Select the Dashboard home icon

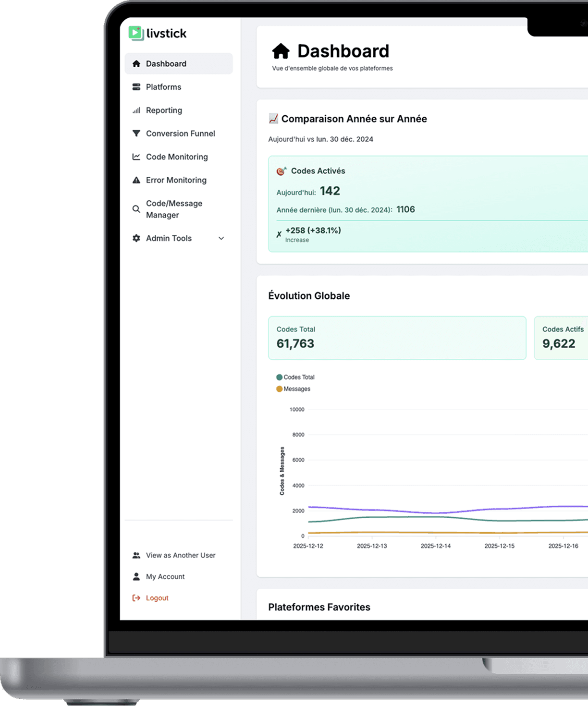[136, 63]
